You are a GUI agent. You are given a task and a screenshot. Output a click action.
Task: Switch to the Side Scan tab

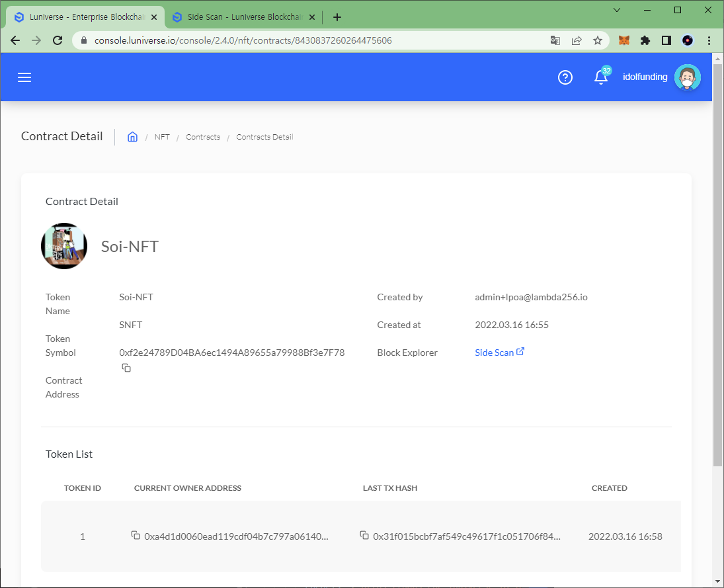pos(244,17)
